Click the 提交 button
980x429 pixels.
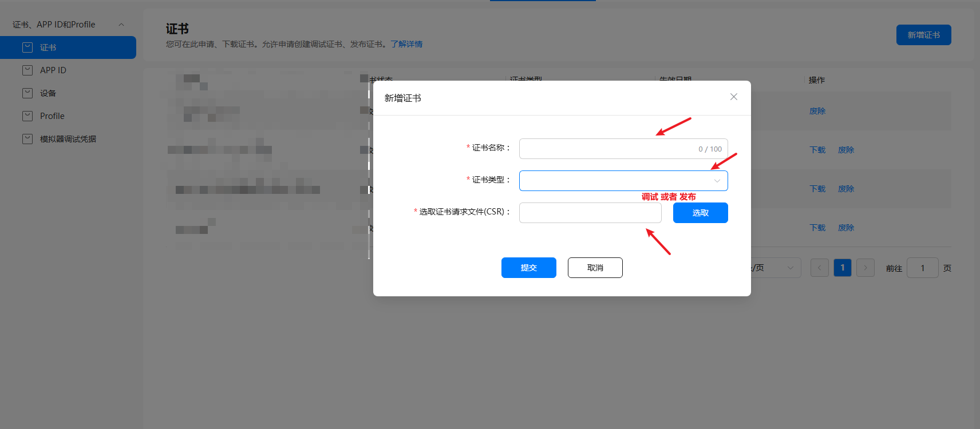coord(529,268)
